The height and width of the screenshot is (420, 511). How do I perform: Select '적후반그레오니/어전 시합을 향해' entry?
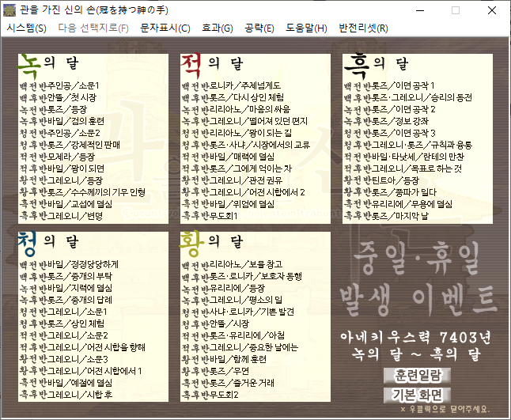[82, 347]
